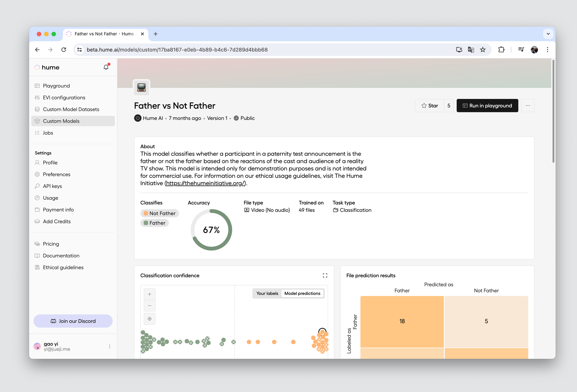Click the Join our Discord button
This screenshot has width=577, height=392.
73,321
